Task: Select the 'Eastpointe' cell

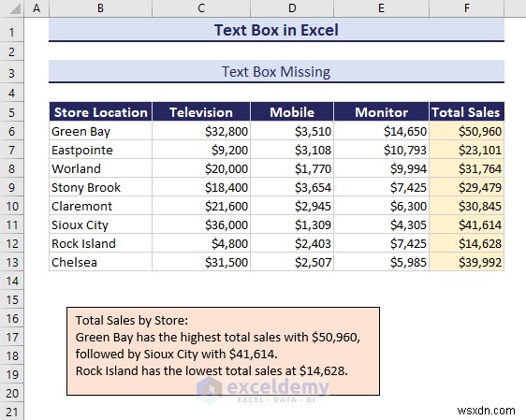Action: (100, 150)
